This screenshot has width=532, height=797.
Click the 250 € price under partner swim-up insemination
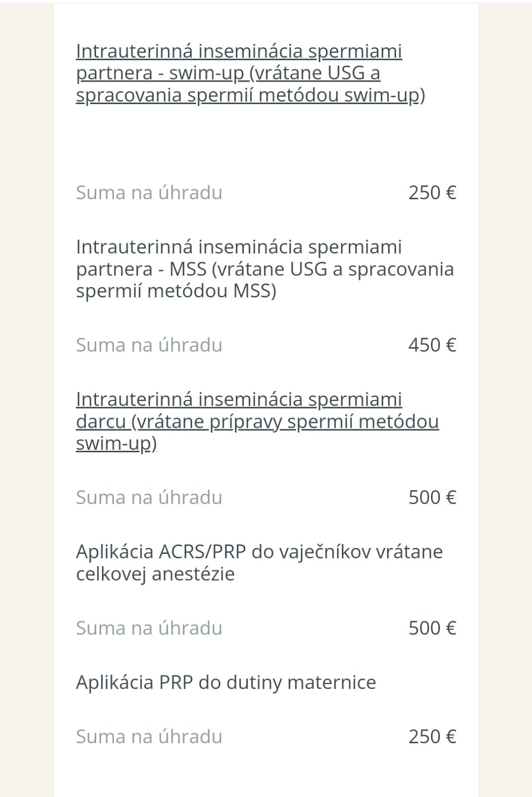[x=432, y=193]
